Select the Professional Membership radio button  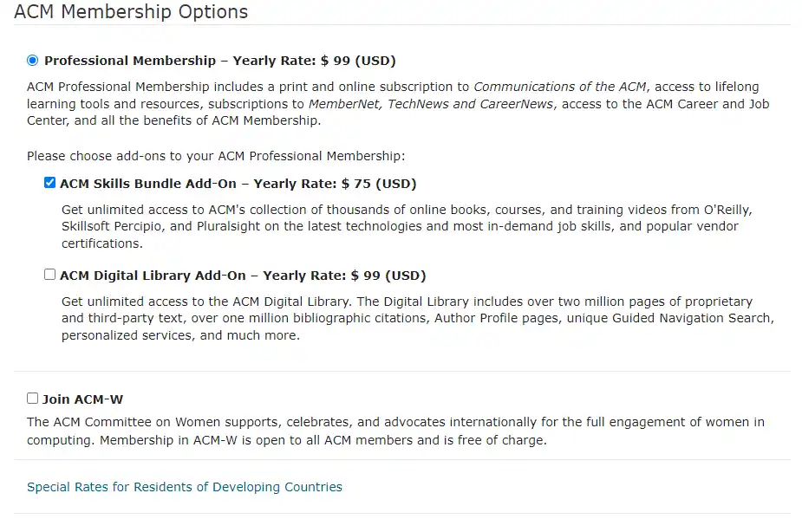[33, 61]
